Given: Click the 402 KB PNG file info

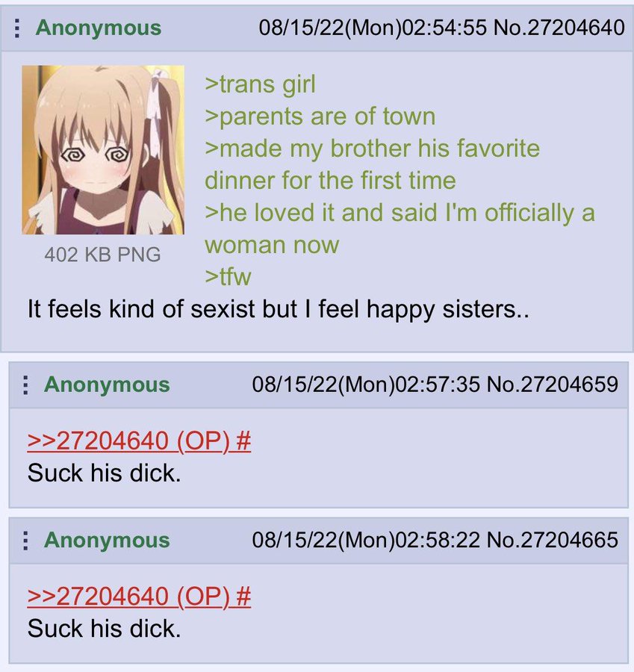Looking at the screenshot, I should (102, 255).
